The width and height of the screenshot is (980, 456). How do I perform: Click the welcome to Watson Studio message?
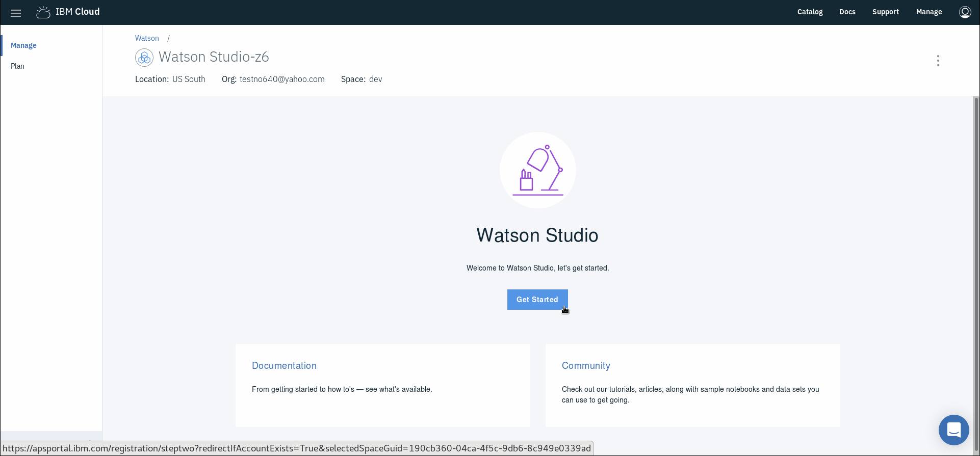(x=537, y=268)
